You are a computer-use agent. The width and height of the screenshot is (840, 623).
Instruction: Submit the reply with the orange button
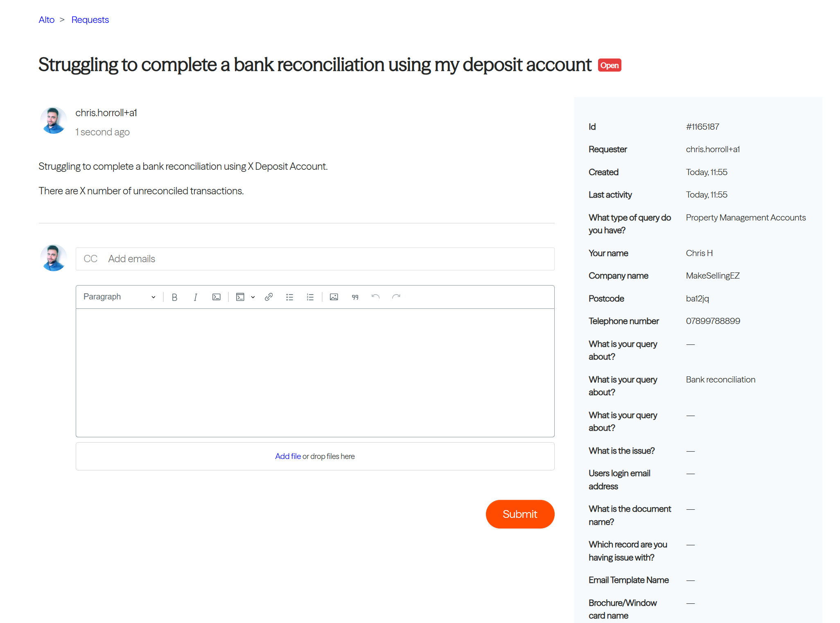[520, 514]
